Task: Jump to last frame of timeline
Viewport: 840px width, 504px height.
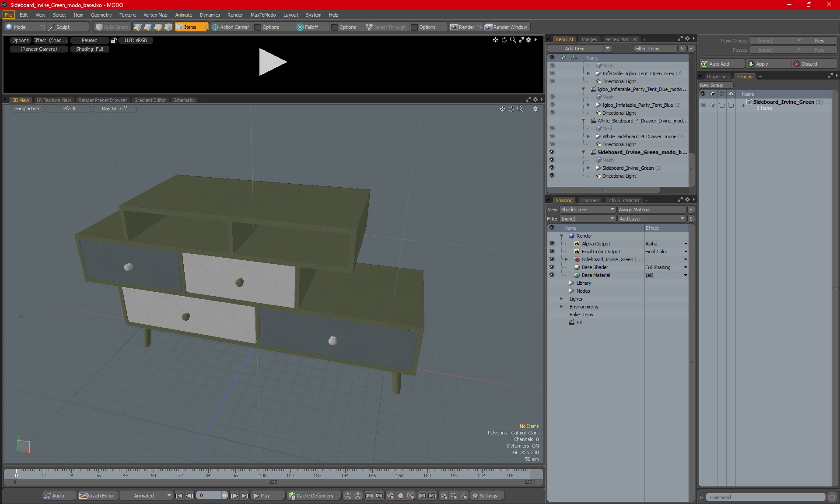Action: [x=245, y=496]
